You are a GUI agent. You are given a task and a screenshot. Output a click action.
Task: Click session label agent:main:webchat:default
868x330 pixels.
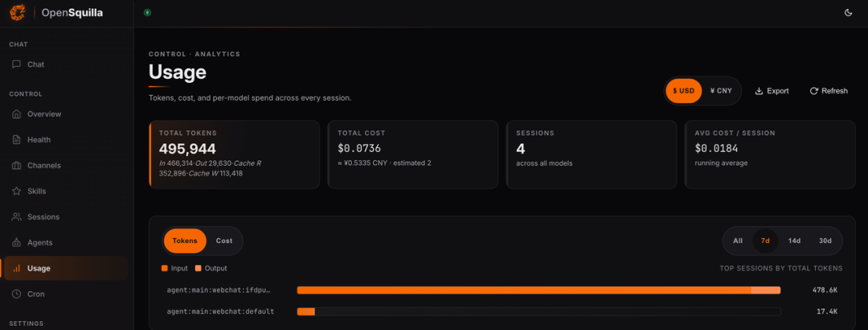pyautogui.click(x=220, y=311)
